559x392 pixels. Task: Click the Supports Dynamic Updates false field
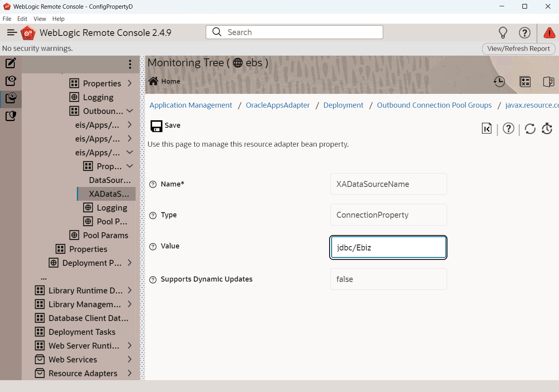click(x=388, y=279)
